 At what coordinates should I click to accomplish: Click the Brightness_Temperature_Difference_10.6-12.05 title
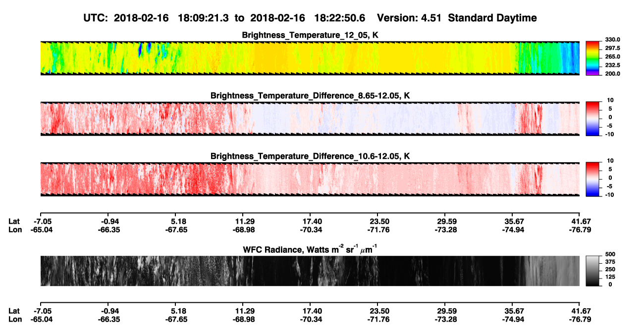click(x=310, y=156)
